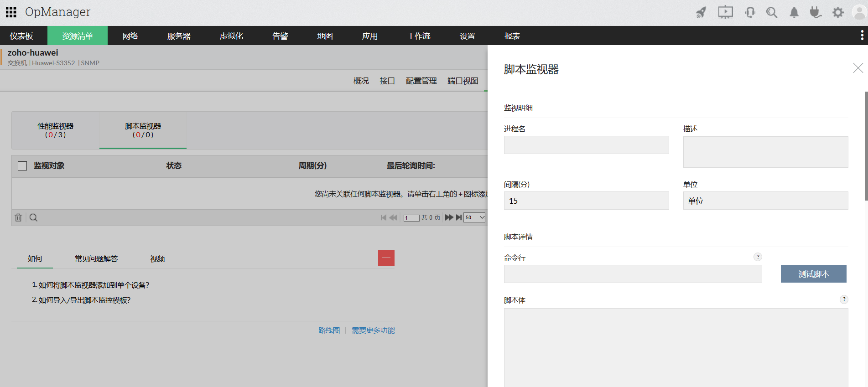Open the 告警 menu
Viewport: 868px width, 387px height.
(x=280, y=36)
